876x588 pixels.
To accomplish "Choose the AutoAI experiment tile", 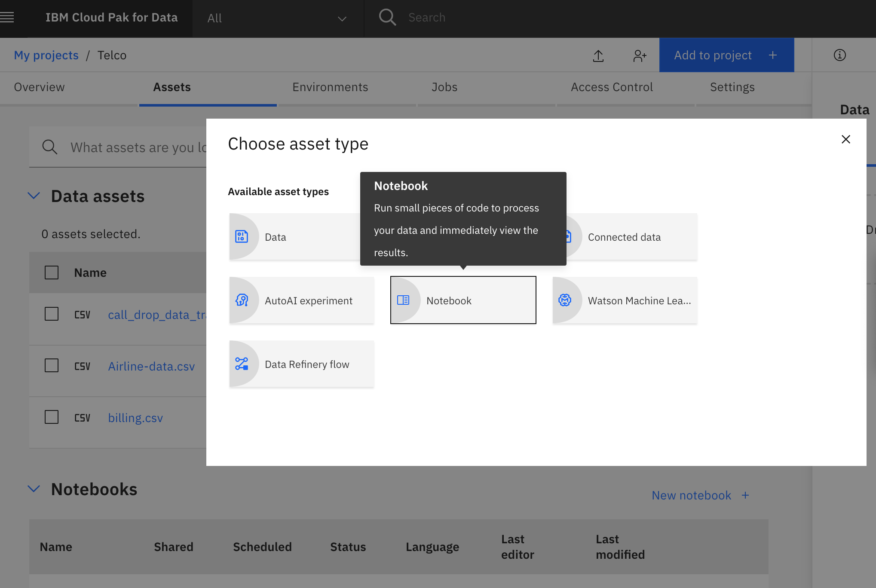I will click(x=301, y=300).
